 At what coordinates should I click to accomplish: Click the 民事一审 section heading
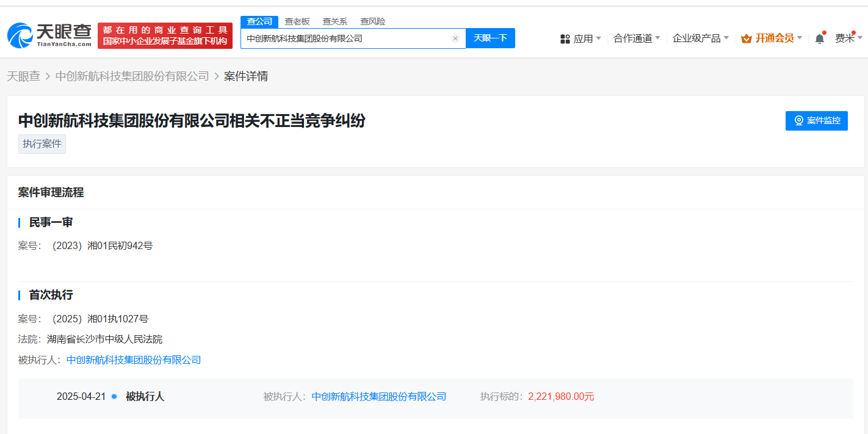51,222
